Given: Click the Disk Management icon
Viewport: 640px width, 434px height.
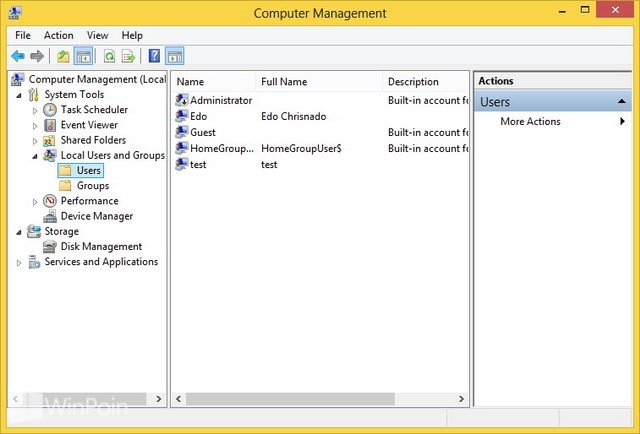Looking at the screenshot, I should coord(50,247).
